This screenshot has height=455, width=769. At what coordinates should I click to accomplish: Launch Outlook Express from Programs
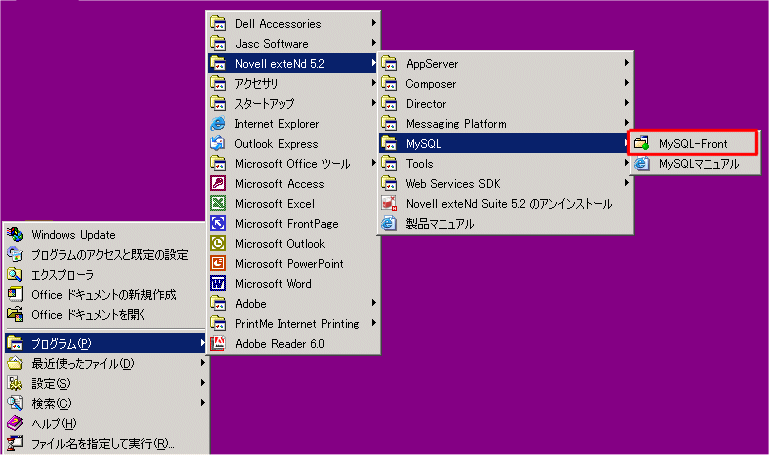click(293, 144)
